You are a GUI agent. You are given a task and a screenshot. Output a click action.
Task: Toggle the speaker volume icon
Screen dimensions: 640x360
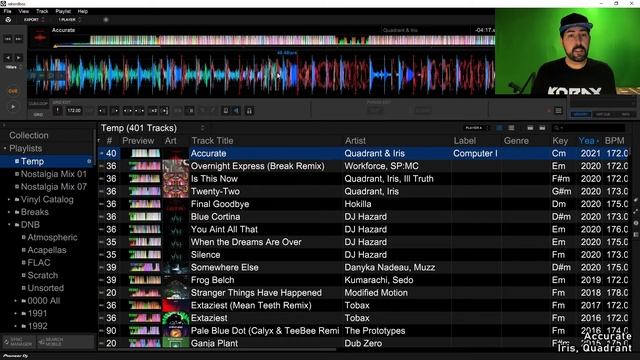(237, 110)
